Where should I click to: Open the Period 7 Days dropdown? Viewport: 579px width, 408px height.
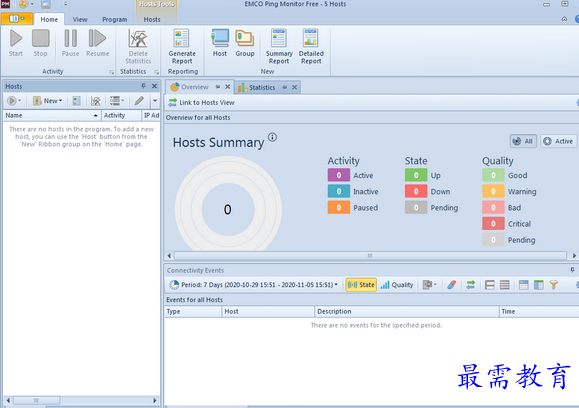tap(254, 285)
